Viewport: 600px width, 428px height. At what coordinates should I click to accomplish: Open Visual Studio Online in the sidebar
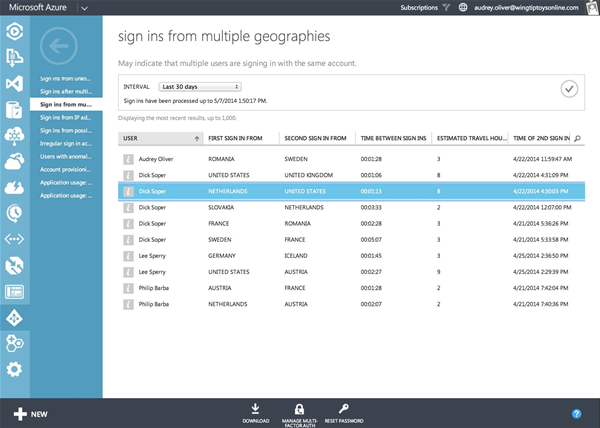click(15, 84)
